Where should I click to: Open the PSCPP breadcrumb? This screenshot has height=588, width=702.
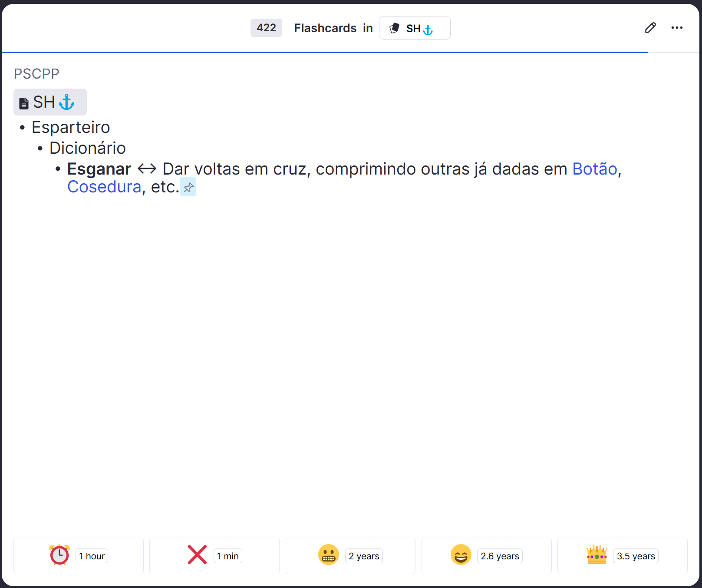coord(36,73)
